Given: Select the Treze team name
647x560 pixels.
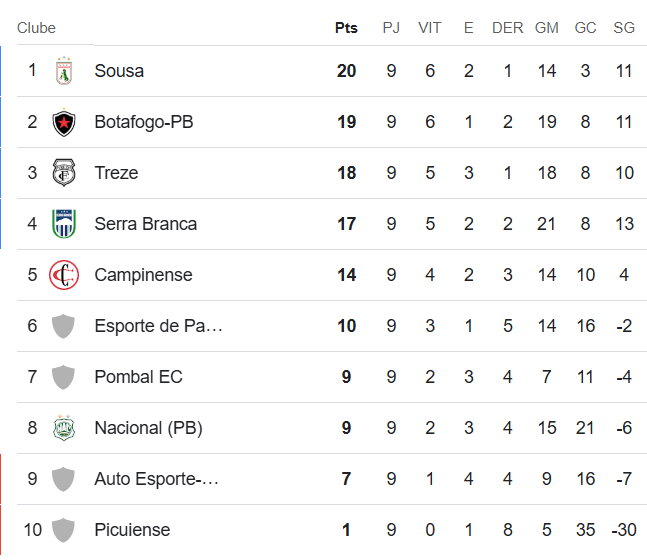Looking at the screenshot, I should [x=116, y=173].
